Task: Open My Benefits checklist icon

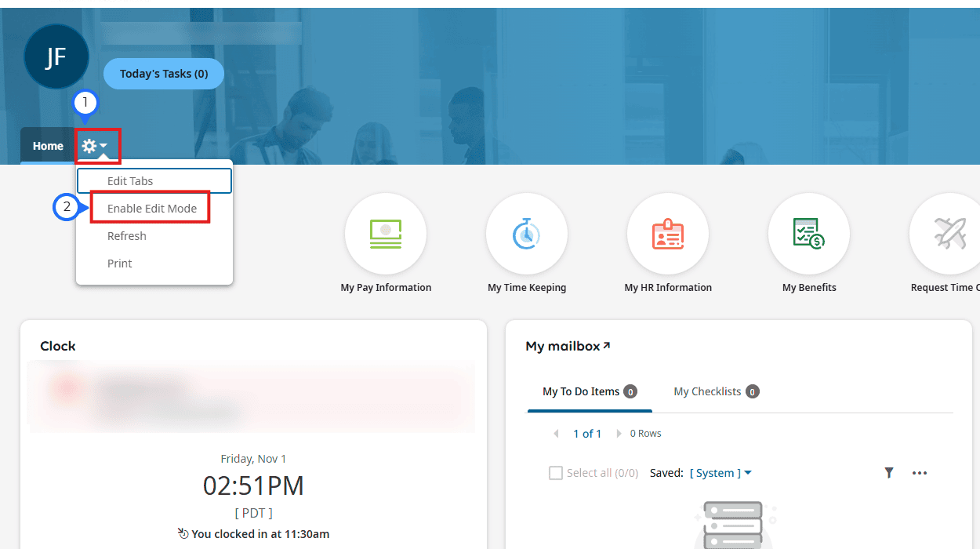Action: point(809,234)
